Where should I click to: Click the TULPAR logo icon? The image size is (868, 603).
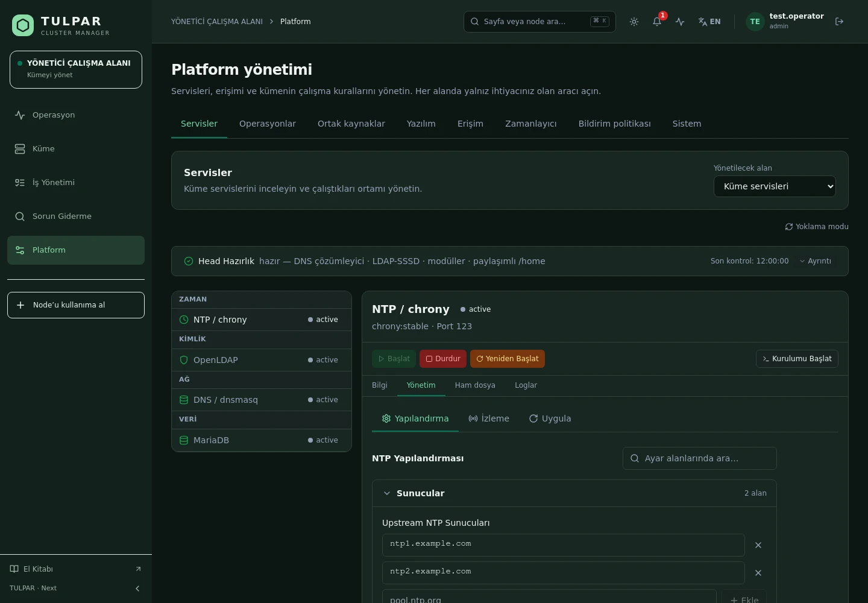pos(23,25)
